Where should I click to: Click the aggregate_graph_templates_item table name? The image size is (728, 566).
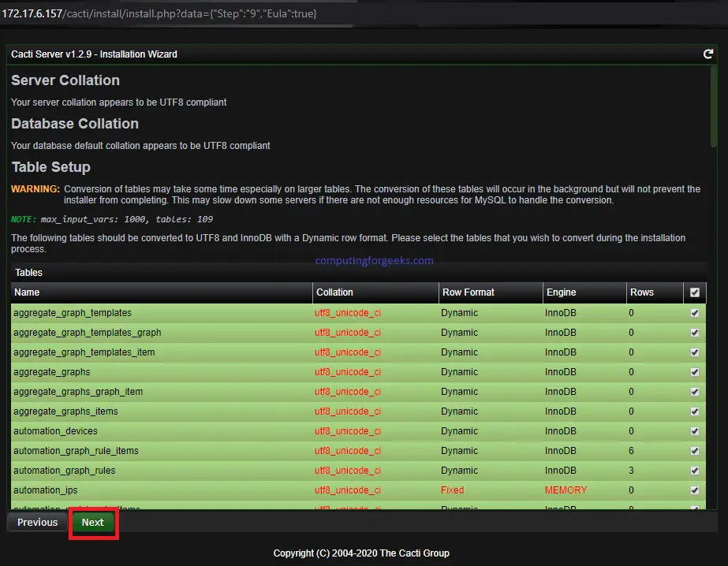(84, 352)
